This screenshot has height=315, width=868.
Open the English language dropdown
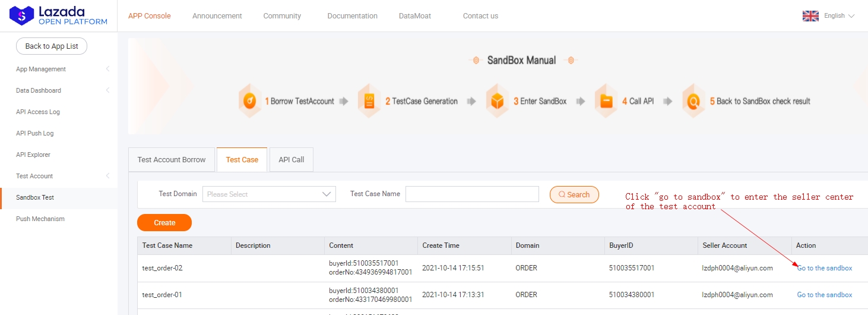click(838, 16)
